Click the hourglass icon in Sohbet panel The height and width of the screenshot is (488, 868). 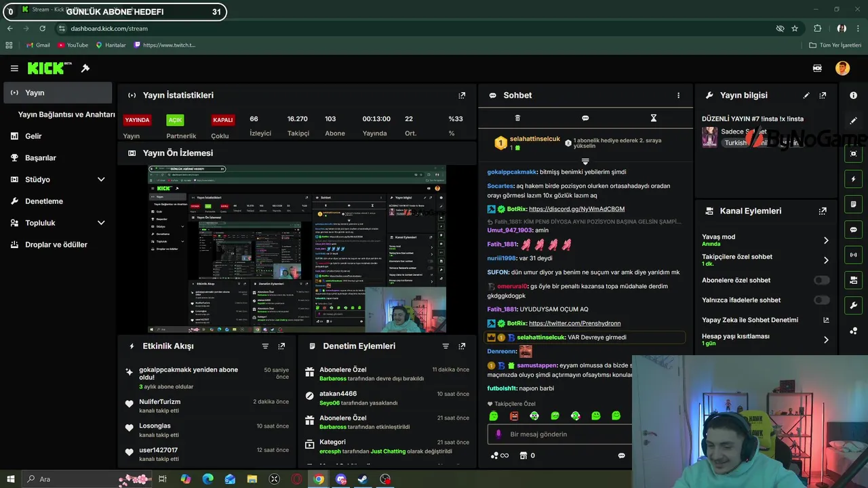pyautogui.click(x=653, y=118)
